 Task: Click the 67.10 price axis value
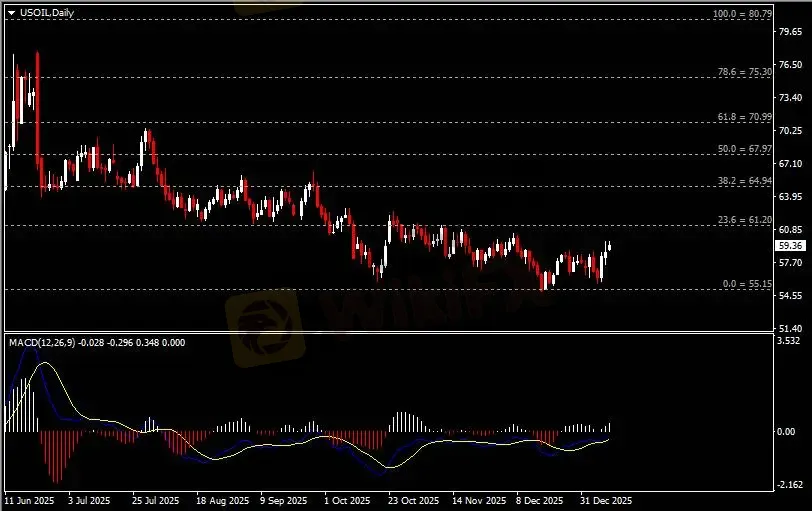tap(790, 164)
